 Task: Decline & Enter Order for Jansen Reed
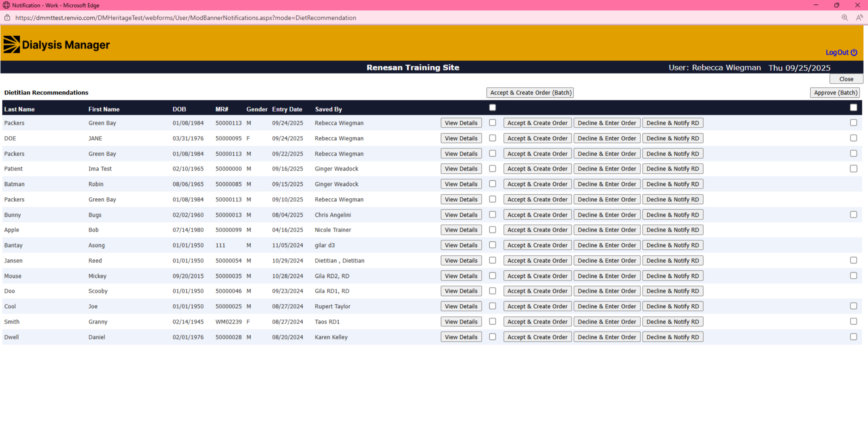point(607,261)
